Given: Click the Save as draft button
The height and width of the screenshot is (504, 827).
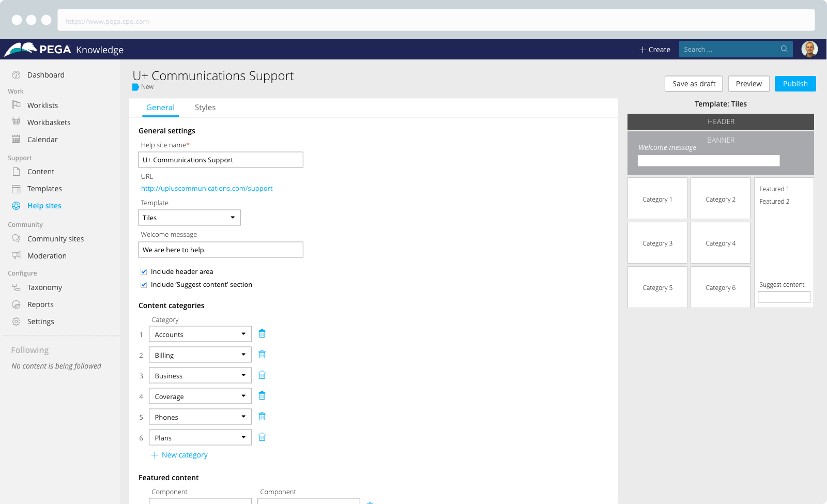Looking at the screenshot, I should (x=694, y=84).
